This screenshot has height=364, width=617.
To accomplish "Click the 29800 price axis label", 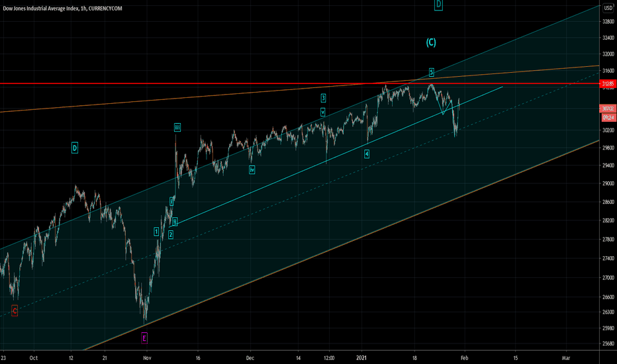I will [608, 148].
